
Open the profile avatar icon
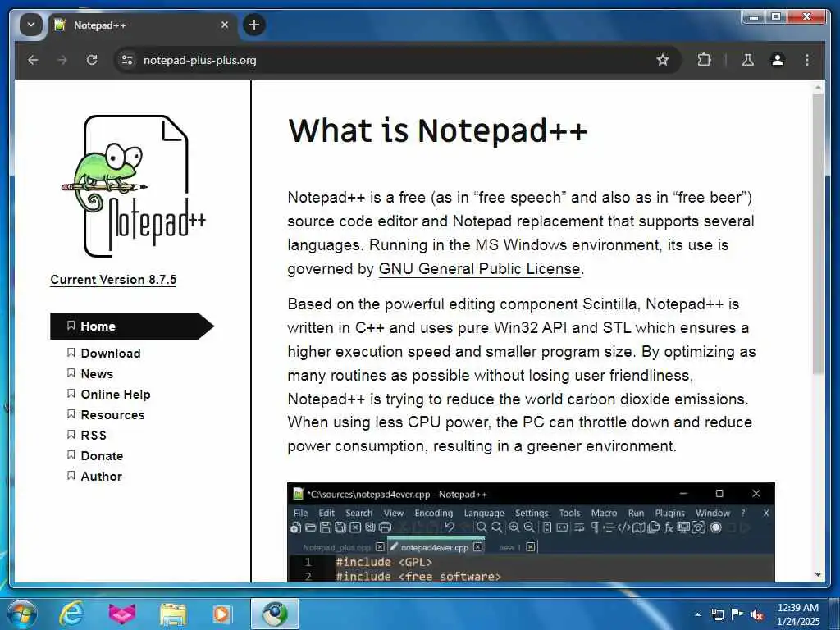point(778,60)
